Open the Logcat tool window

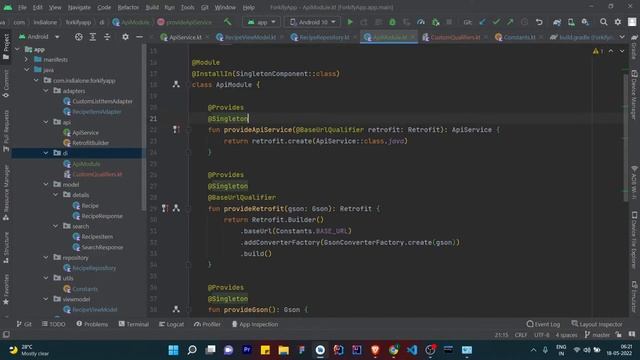[x=171, y=324]
